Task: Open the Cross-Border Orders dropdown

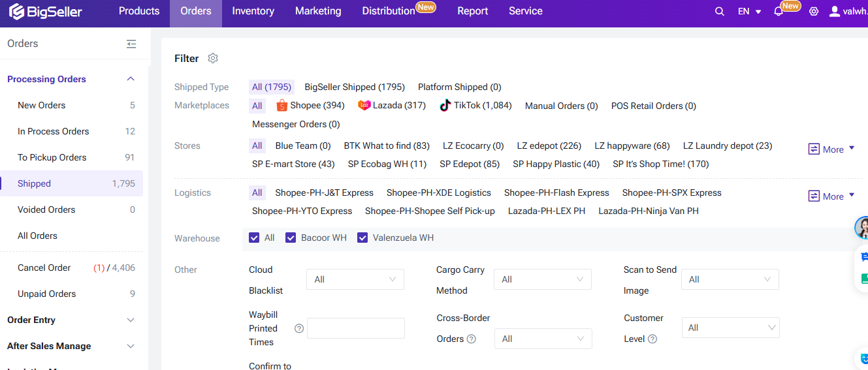Action: coord(543,339)
